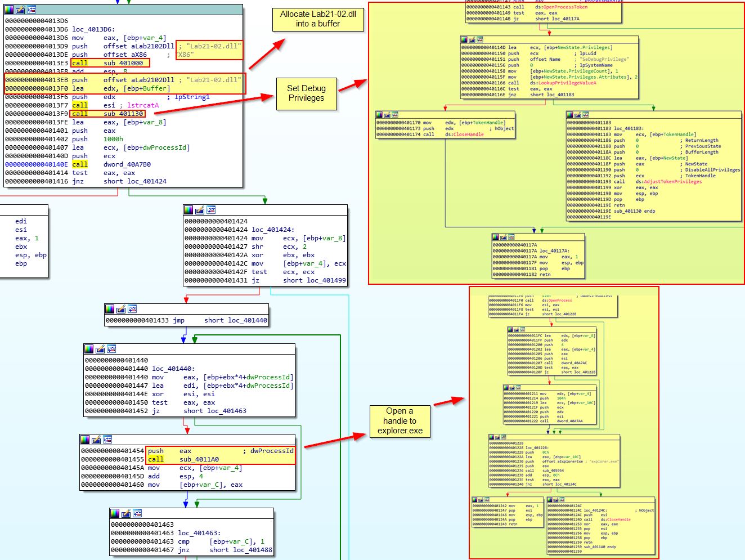Click the 'loc_4013D6:' label
This screenshot has width=745, height=560.
[93, 29]
